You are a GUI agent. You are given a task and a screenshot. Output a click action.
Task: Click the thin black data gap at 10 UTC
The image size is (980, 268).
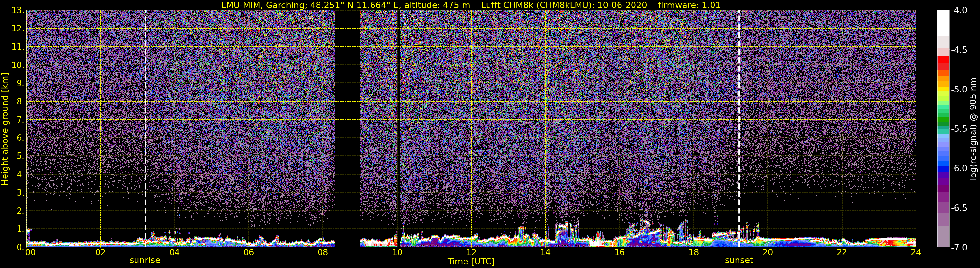tap(398, 129)
